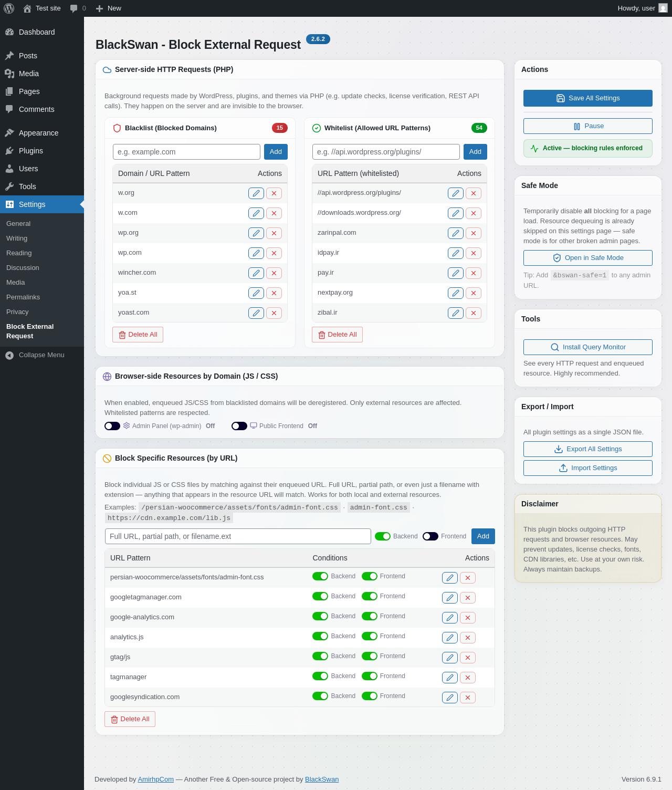Collapse the admin sidebar menu
This screenshot has height=790, width=672.
click(x=42, y=355)
